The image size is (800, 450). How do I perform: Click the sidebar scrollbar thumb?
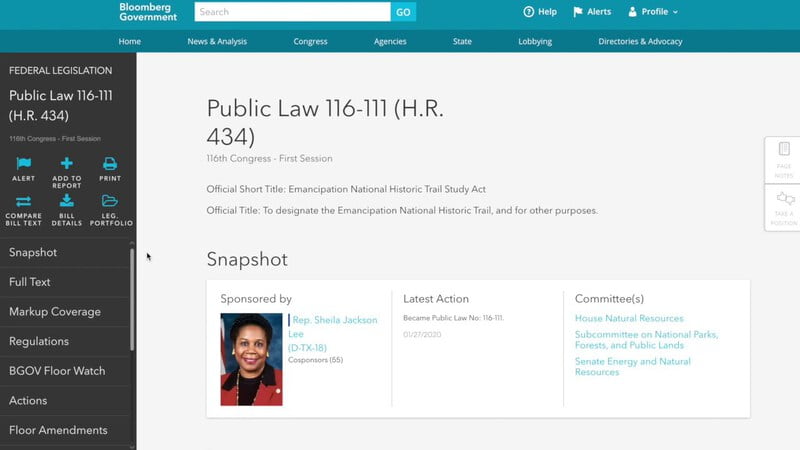coord(132,299)
